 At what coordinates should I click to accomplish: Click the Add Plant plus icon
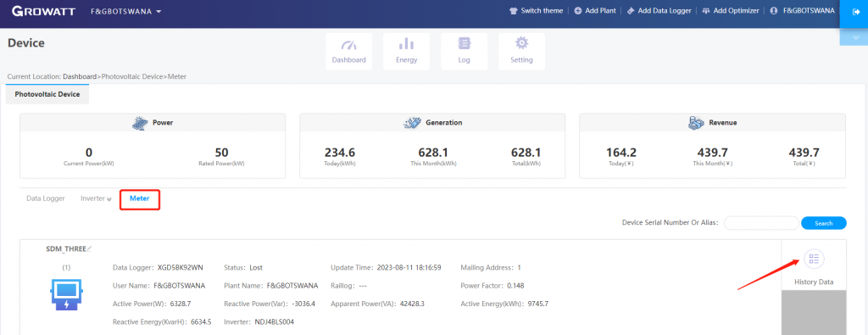578,11
